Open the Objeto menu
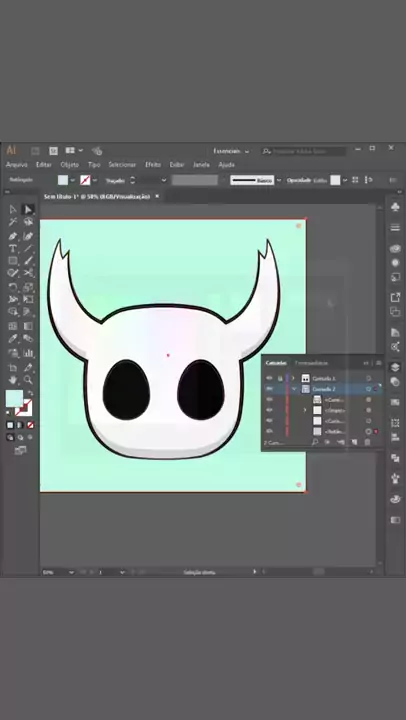 click(x=70, y=164)
